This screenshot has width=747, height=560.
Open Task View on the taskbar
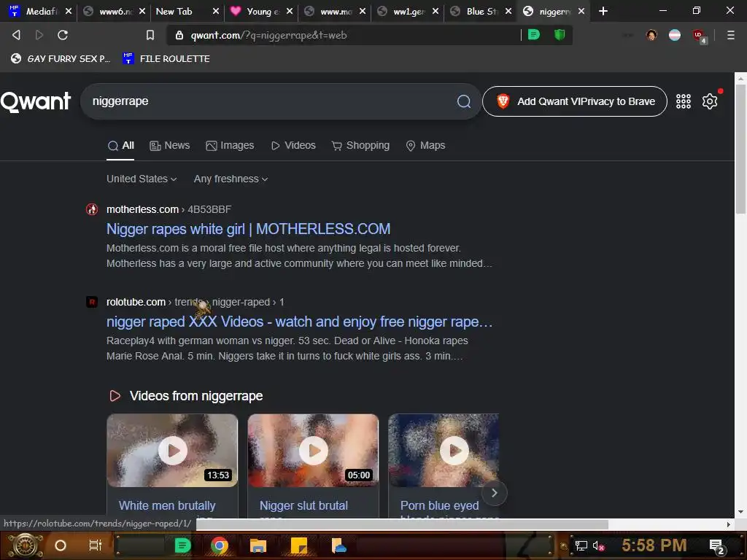[x=96, y=545]
